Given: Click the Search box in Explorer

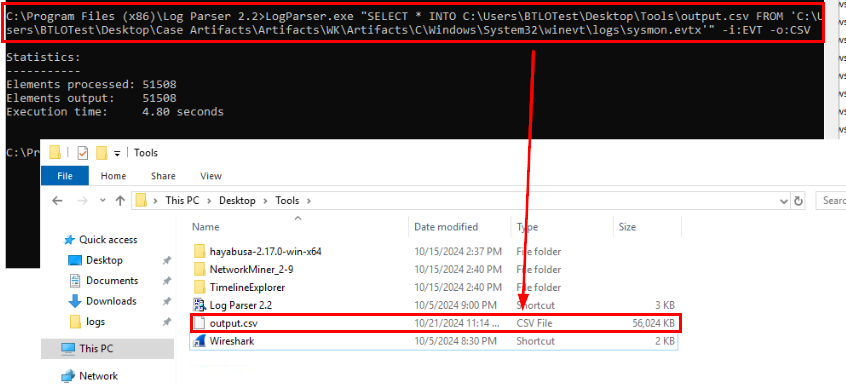Looking at the screenshot, I should pos(831,201).
